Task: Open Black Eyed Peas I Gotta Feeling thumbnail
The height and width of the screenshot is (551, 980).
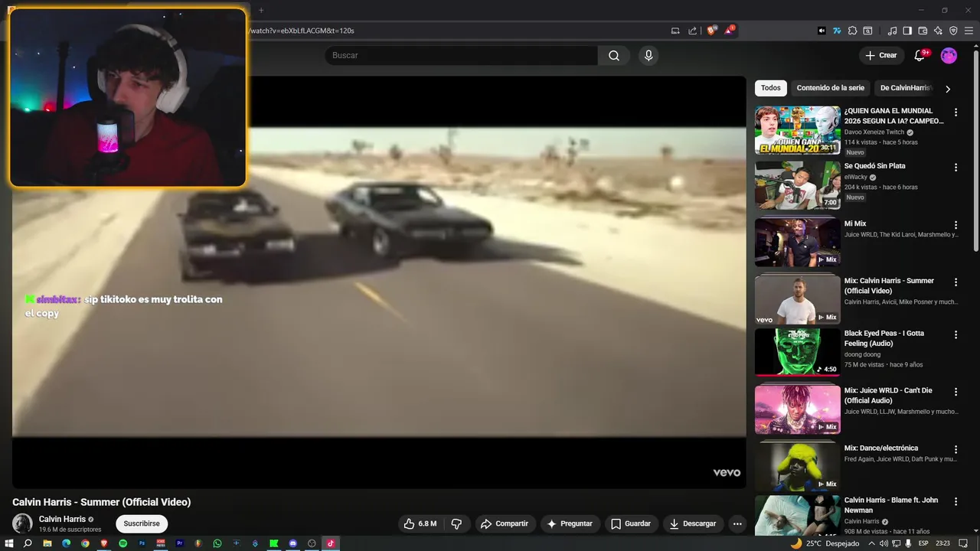Action: click(798, 352)
